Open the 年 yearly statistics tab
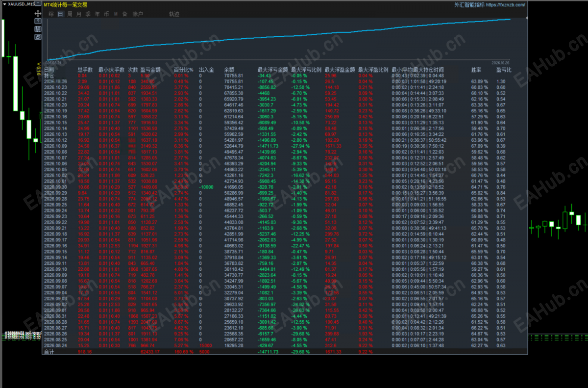The image size is (588, 388). click(x=97, y=14)
